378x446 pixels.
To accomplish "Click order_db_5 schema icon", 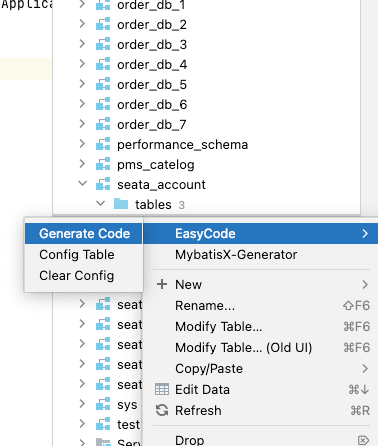I will pos(103,84).
